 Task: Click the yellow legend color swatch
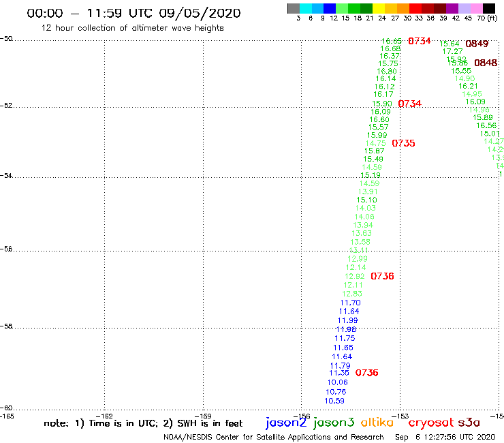[x=379, y=9]
